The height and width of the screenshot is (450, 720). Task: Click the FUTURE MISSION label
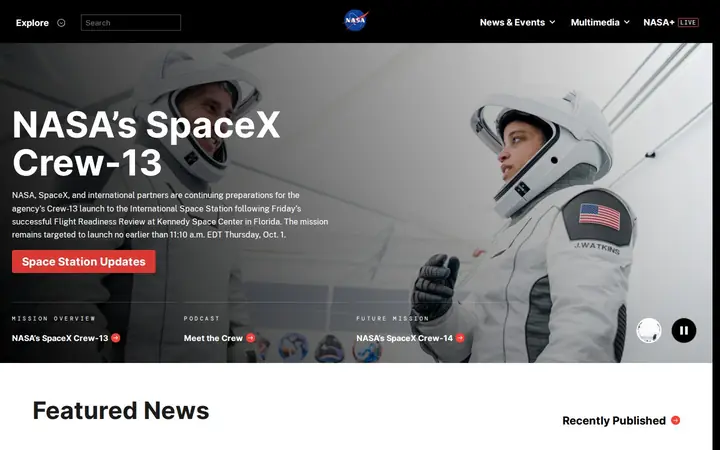click(393, 318)
